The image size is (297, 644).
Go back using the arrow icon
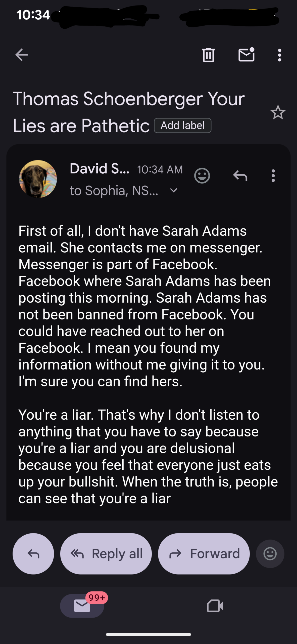[21, 55]
